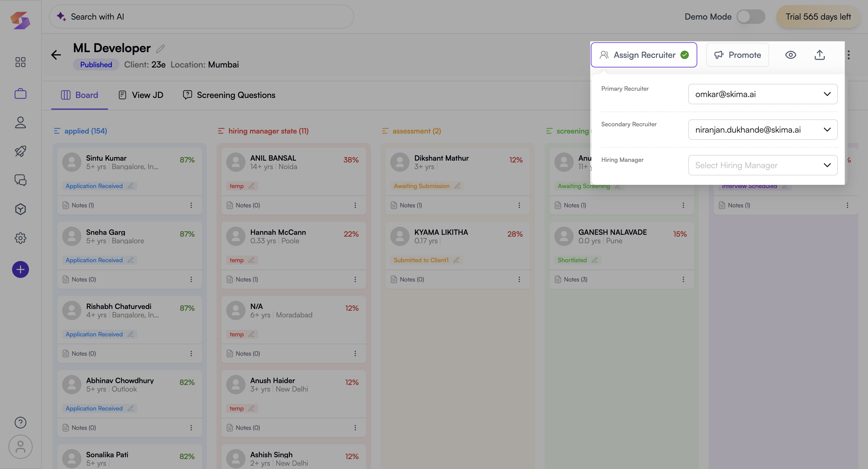This screenshot has width=868, height=469.
Task: Open the jobs briefcase icon in sidebar
Action: pyautogui.click(x=20, y=93)
